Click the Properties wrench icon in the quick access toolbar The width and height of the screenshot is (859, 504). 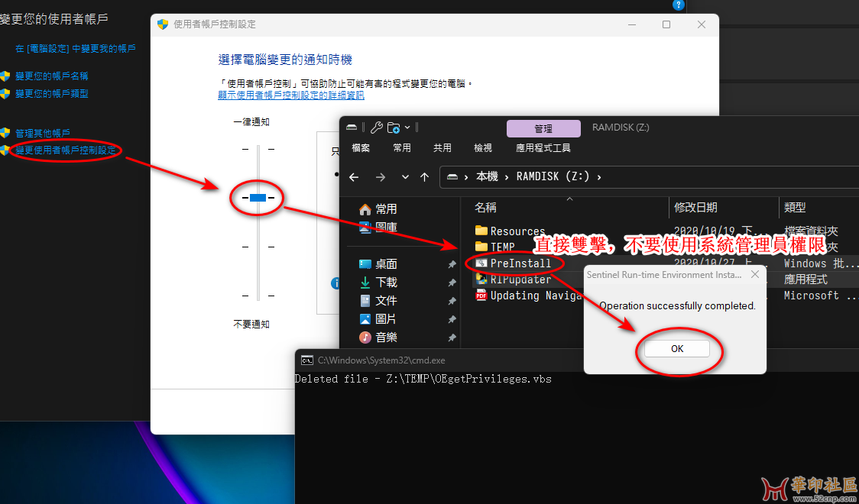[377, 128]
